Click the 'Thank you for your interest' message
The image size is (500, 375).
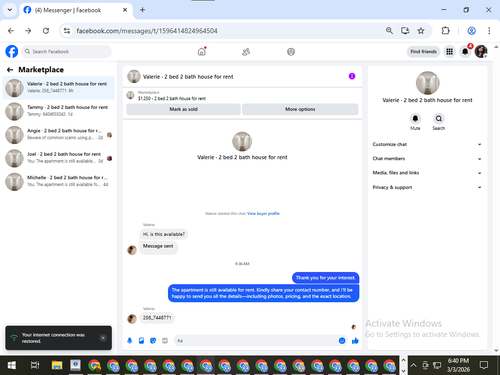[x=326, y=278]
